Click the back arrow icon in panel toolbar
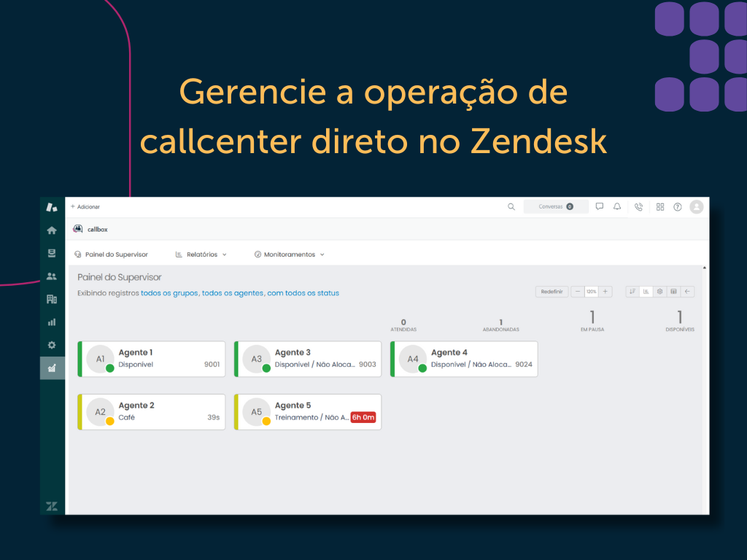Viewport: 747px width, 560px height. tap(687, 292)
